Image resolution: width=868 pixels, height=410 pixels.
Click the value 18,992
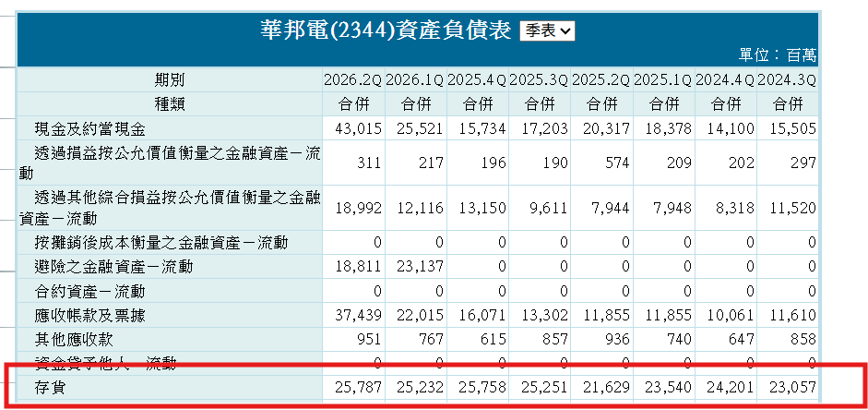point(358,209)
